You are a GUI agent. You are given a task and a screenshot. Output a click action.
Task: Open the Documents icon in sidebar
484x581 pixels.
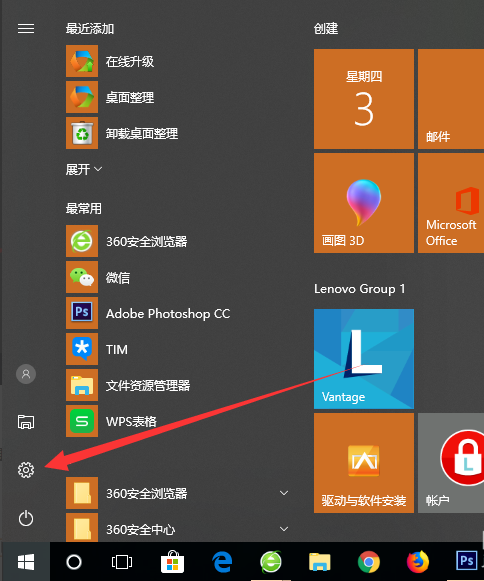tap(26, 422)
